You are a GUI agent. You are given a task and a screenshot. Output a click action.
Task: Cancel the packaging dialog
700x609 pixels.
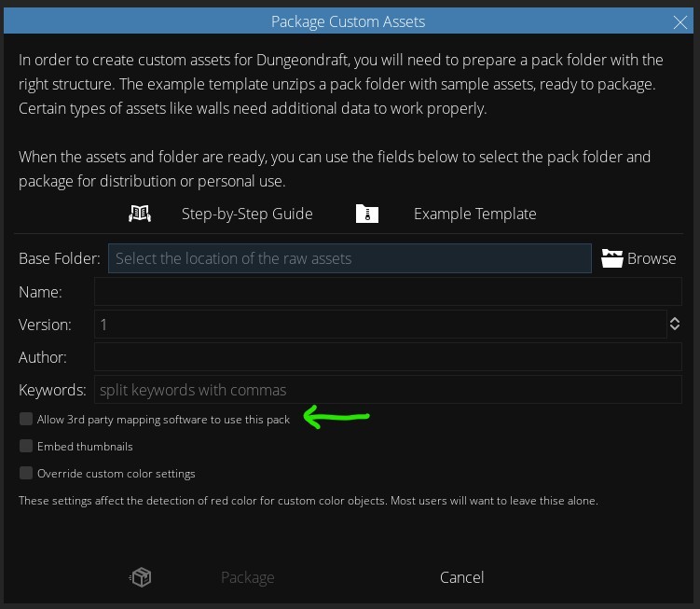(x=461, y=577)
